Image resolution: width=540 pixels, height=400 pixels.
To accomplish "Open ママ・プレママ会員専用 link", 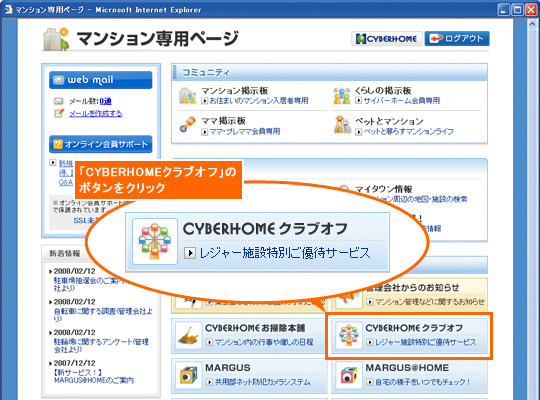I will click(245, 131).
